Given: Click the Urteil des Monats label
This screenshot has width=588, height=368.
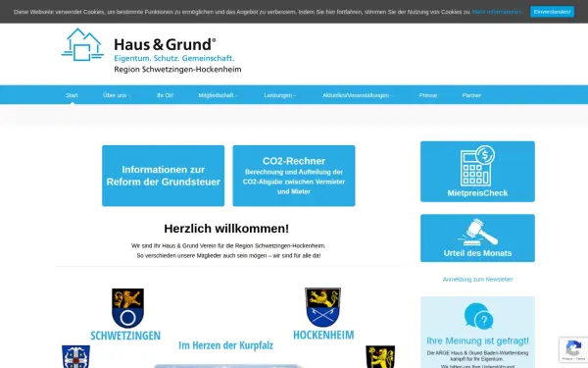Looking at the screenshot, I should [x=477, y=253].
